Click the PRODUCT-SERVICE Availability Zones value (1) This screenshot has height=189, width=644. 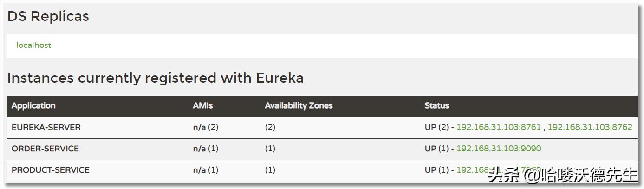pyautogui.click(x=270, y=170)
